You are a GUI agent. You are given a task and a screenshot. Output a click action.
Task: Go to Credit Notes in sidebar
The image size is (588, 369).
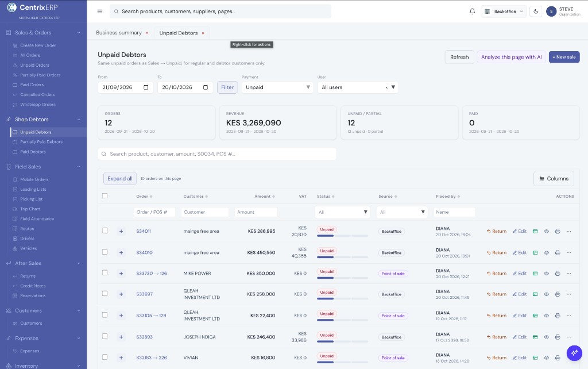(x=33, y=286)
